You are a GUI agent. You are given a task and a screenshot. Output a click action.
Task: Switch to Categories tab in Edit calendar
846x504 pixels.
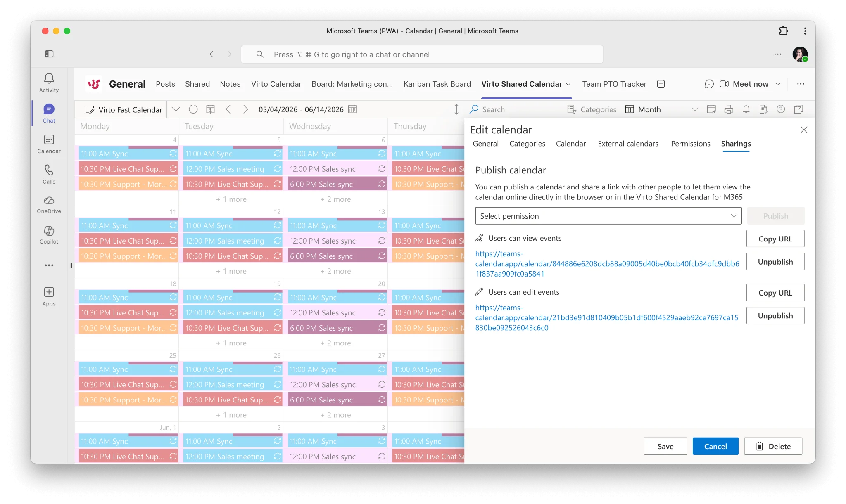pyautogui.click(x=527, y=144)
